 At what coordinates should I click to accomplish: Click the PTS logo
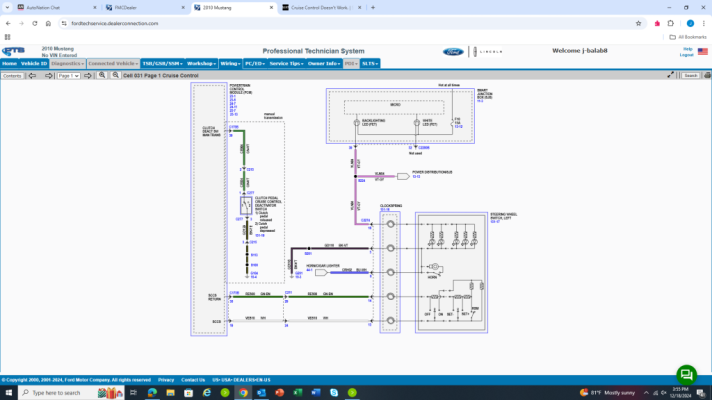pyautogui.click(x=13, y=51)
